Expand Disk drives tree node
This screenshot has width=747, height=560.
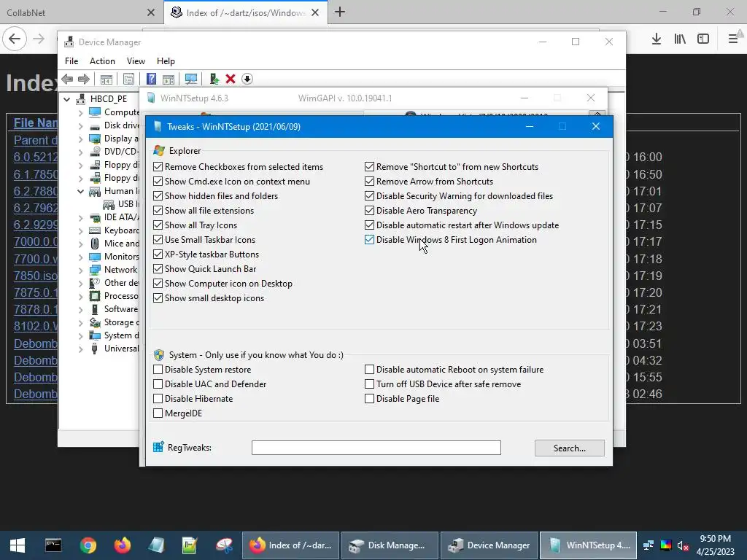click(x=80, y=125)
